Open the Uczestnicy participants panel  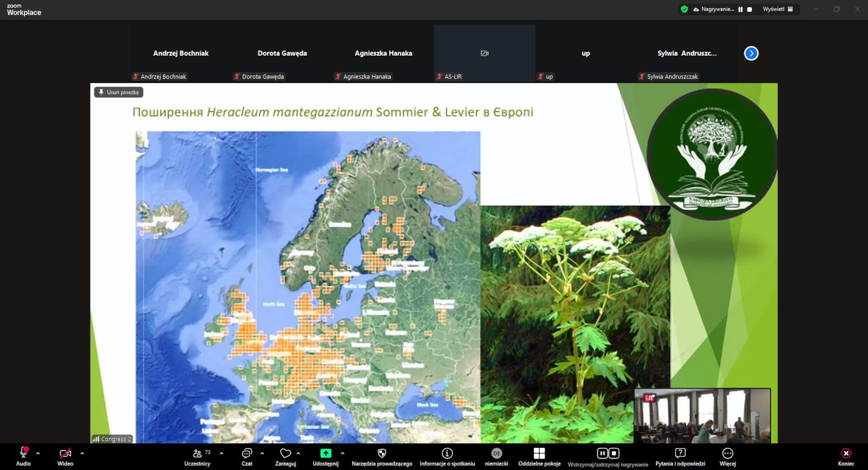tap(197, 454)
